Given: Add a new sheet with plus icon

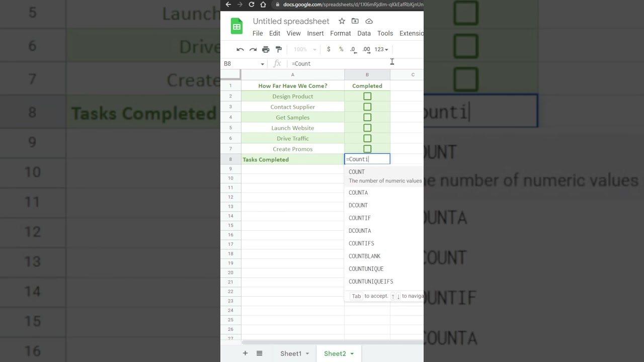Looking at the screenshot, I should pyautogui.click(x=245, y=353).
